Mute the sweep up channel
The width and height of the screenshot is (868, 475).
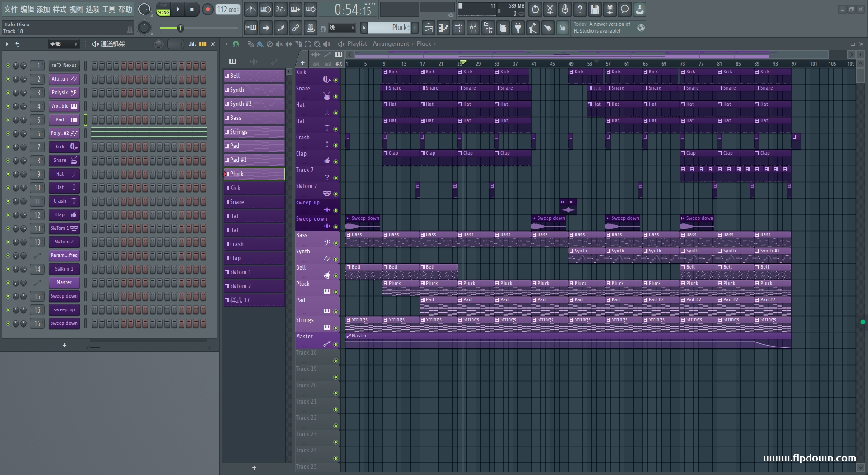[x=8, y=310]
